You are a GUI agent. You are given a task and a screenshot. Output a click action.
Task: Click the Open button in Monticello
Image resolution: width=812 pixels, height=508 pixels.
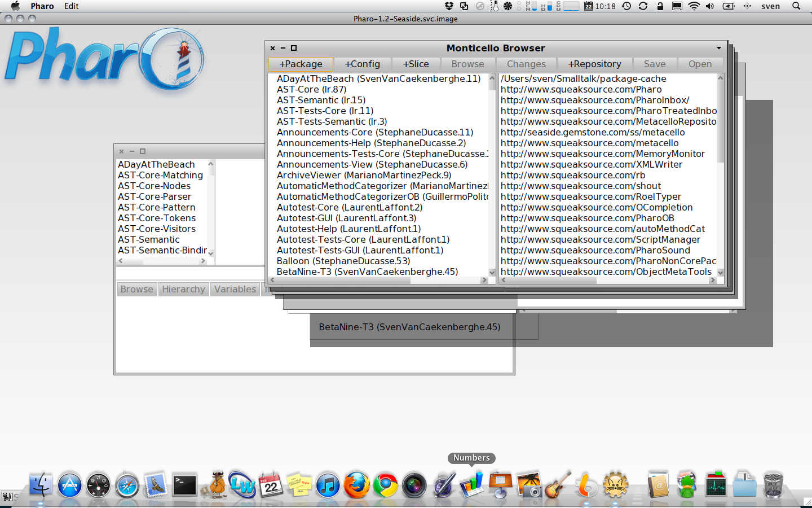click(x=700, y=64)
